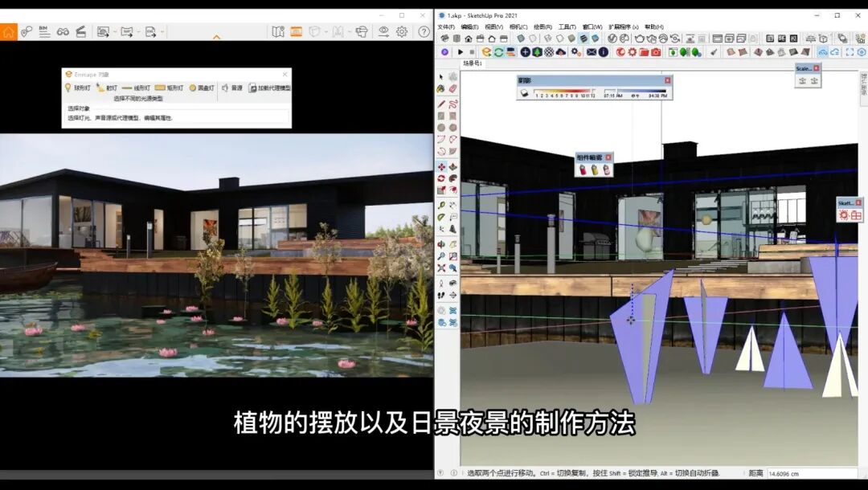The height and width of the screenshot is (490, 868).
Task: Select disk light in Enscape objects
Action: pyautogui.click(x=202, y=88)
